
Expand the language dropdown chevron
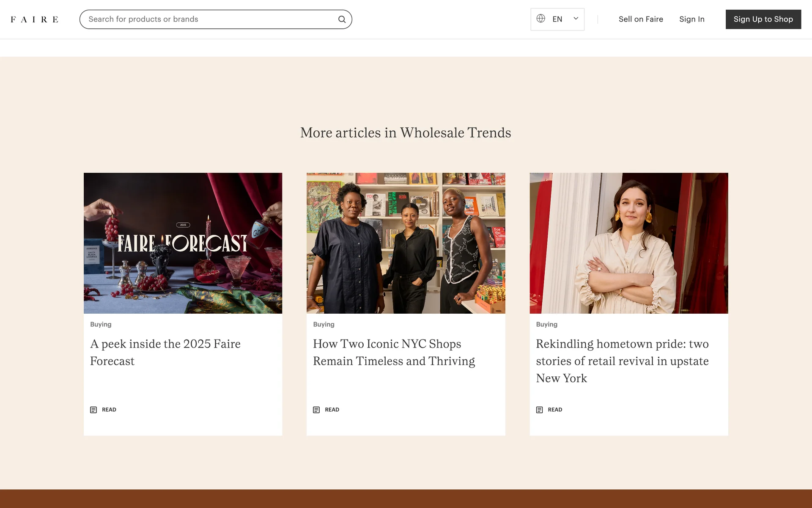pos(576,19)
